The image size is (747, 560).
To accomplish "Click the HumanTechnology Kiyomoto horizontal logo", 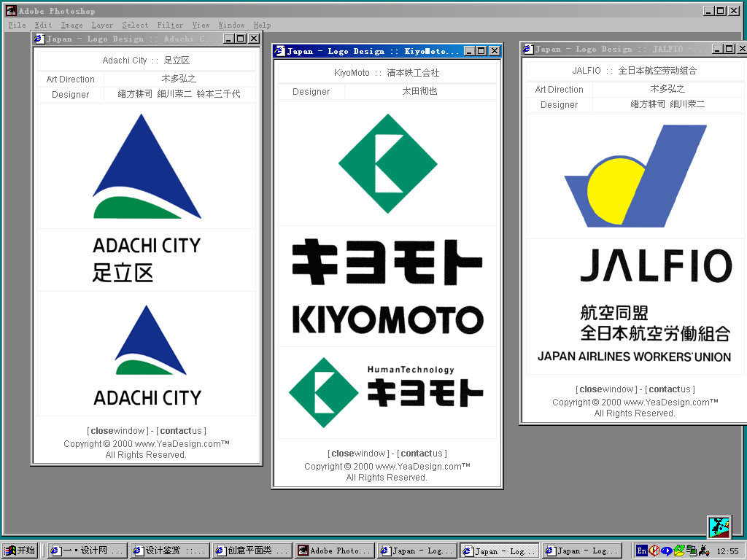I will point(386,392).
